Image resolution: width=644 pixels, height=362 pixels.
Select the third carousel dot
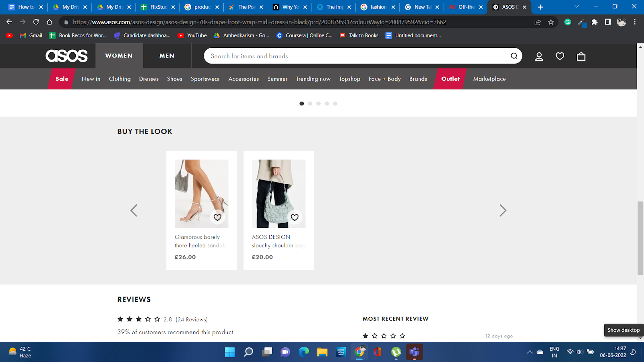[318, 103]
